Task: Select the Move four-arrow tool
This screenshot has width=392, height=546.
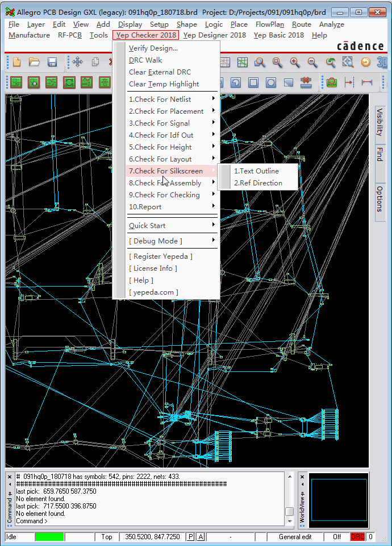Action: click(78, 63)
